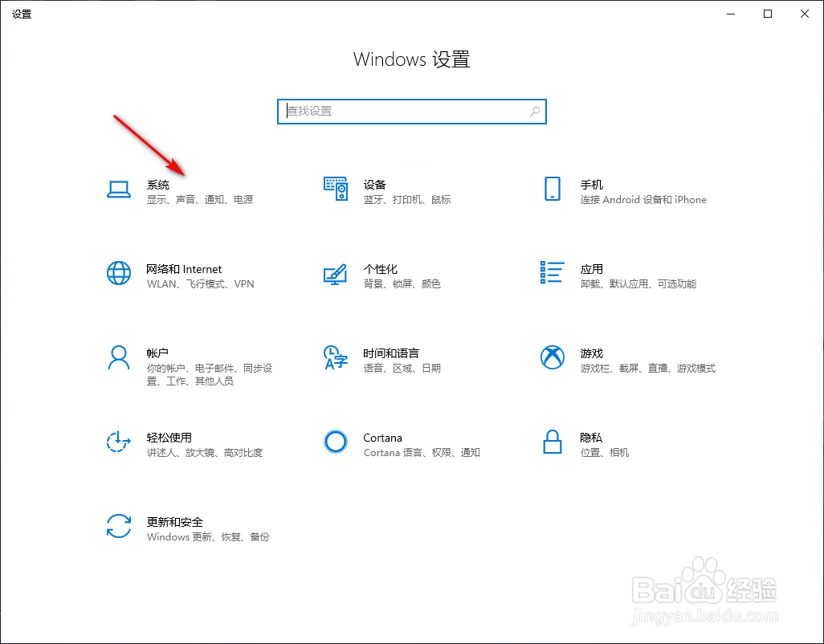Click the Cortana circle icon
This screenshot has height=644, width=824.
click(336, 442)
